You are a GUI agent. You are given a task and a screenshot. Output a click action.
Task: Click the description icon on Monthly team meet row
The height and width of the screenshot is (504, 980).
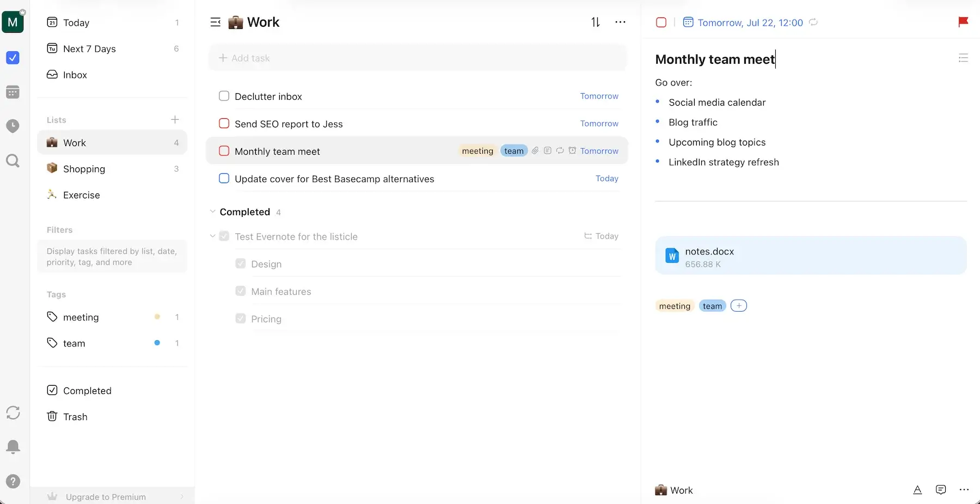click(x=548, y=150)
